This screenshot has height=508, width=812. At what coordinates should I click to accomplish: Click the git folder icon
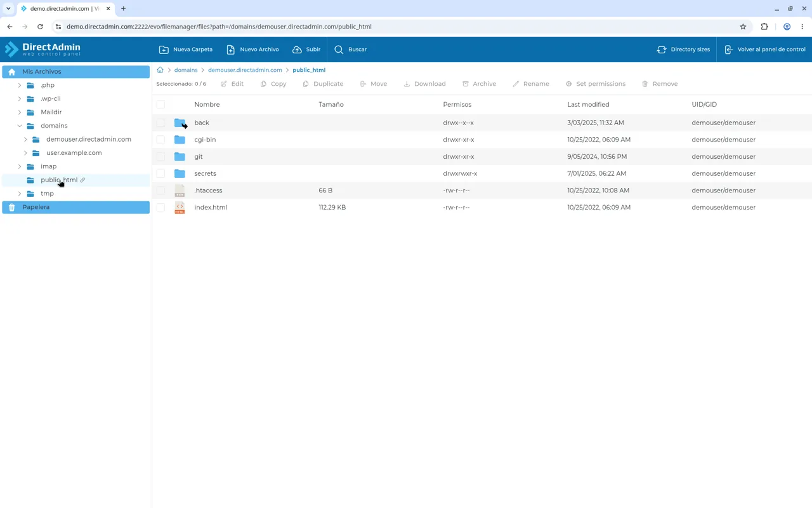(180, 156)
